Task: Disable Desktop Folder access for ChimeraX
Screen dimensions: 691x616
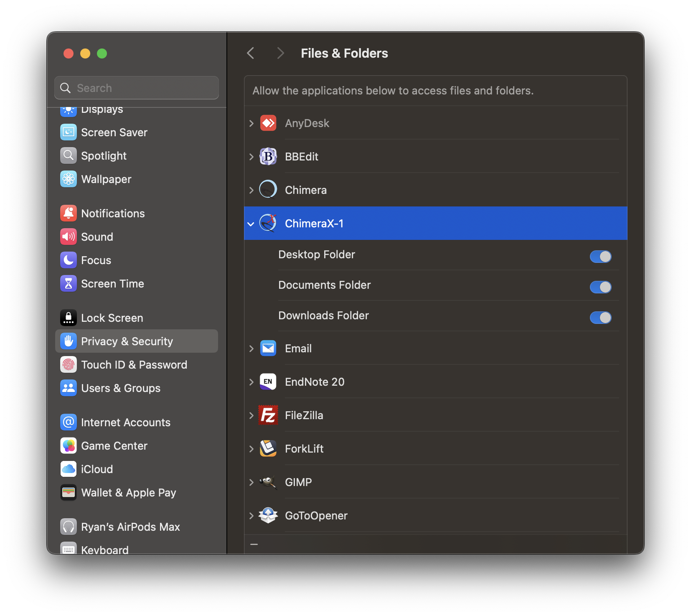Action: tap(600, 257)
